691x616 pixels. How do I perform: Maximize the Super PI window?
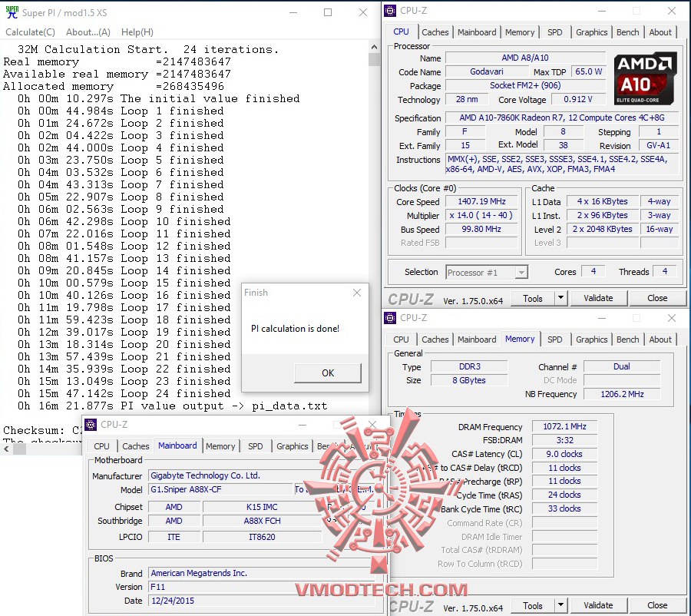point(328,12)
